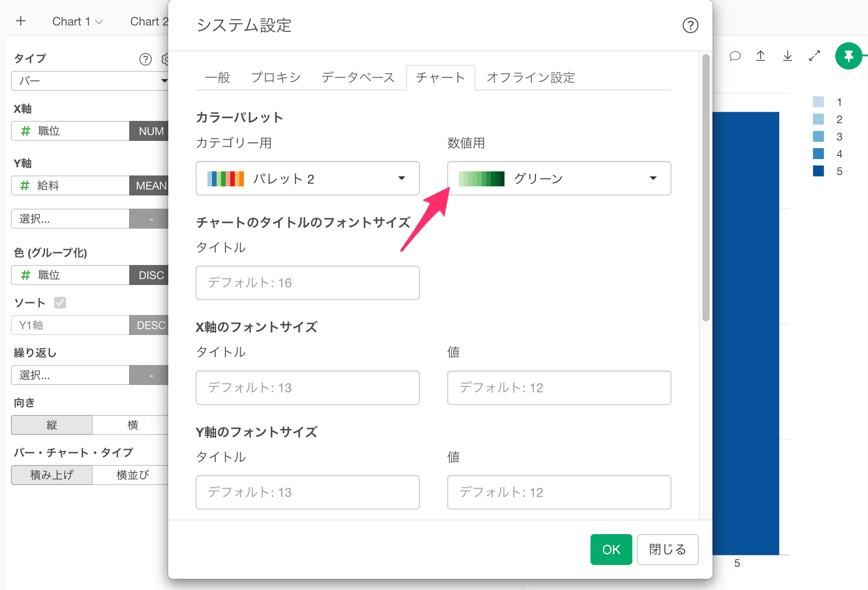Click the expand fullscreen arrows icon
The height and width of the screenshot is (590, 868).
point(814,56)
